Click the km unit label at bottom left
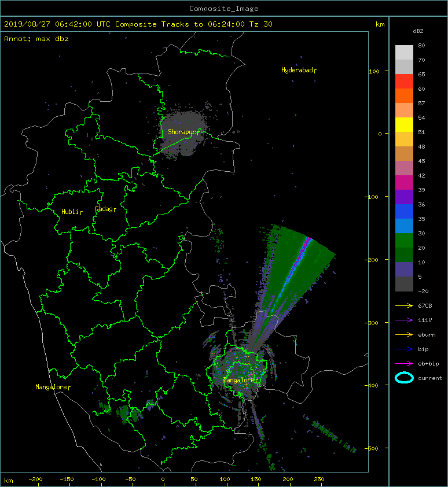 9,481
